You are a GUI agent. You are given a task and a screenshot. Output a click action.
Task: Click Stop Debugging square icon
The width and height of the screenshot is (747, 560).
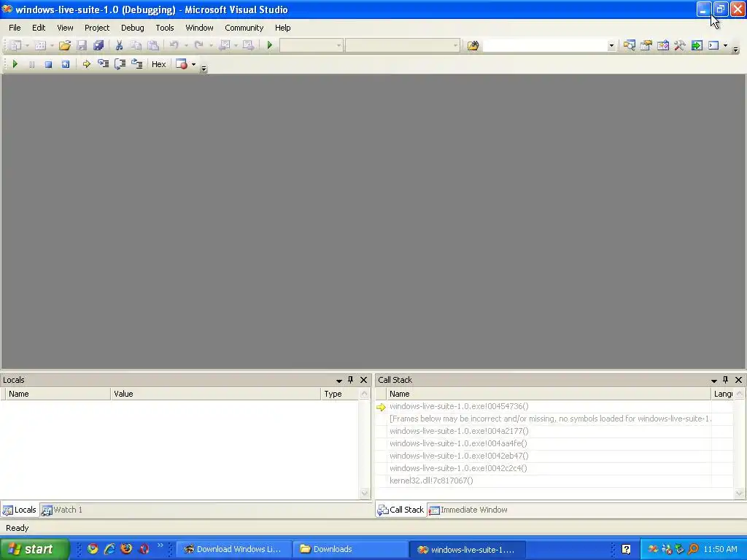click(x=48, y=64)
